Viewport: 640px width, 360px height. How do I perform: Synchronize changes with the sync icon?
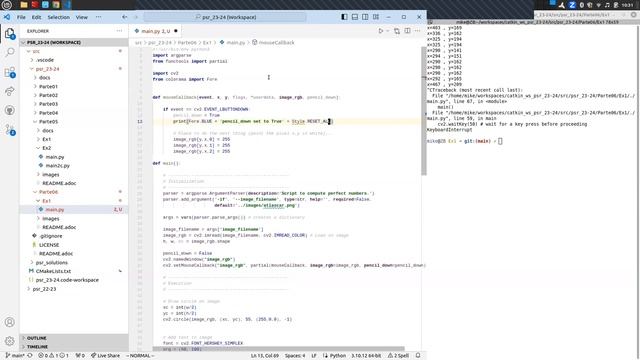point(30,356)
